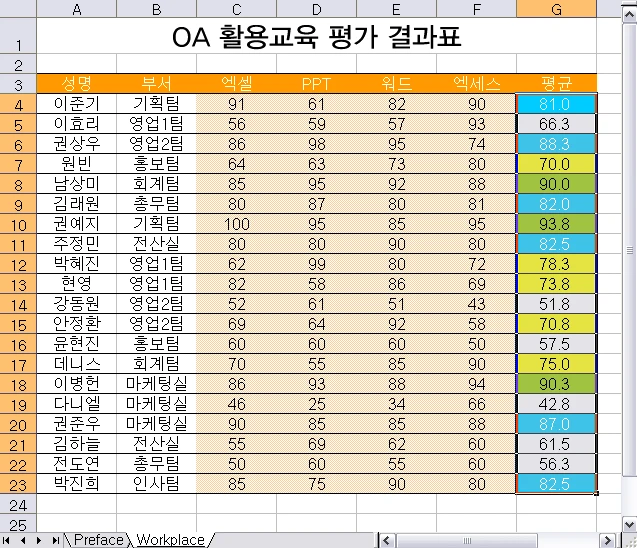Click the title 'OA 활용교육 평가 결과표'
Screen dimensions: 637x548
click(316, 37)
